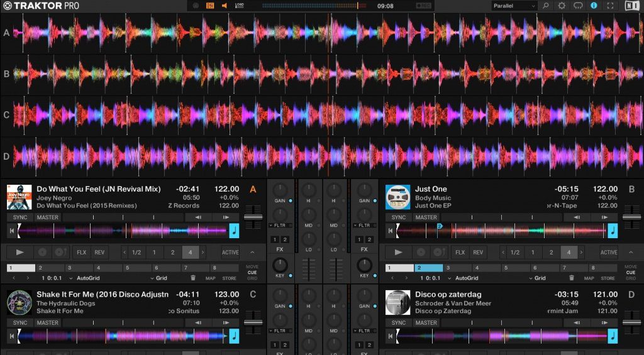
Task: Nudge deck A tempo bend forward
Action: pyautogui.click(x=226, y=217)
